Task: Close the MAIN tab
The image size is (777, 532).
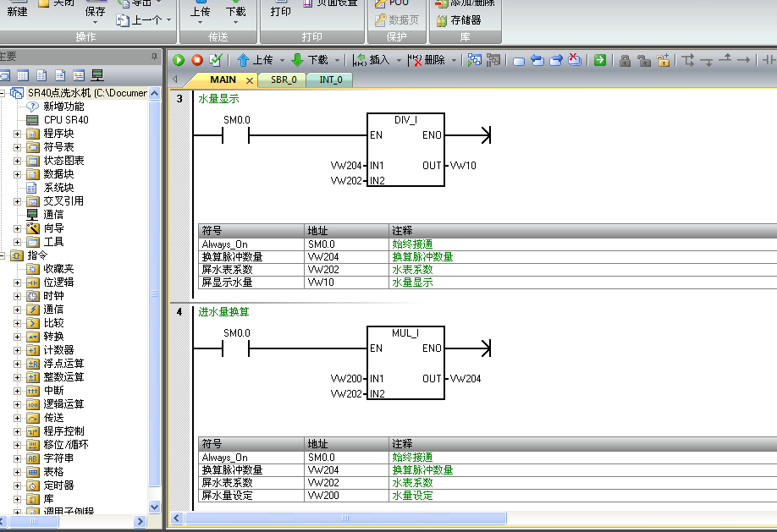Action: click(x=249, y=80)
